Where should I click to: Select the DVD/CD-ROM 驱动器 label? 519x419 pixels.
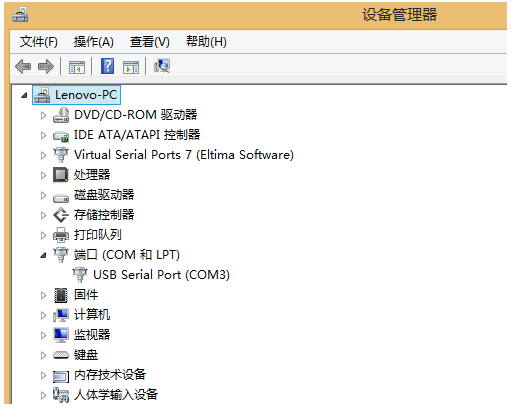coord(136,115)
